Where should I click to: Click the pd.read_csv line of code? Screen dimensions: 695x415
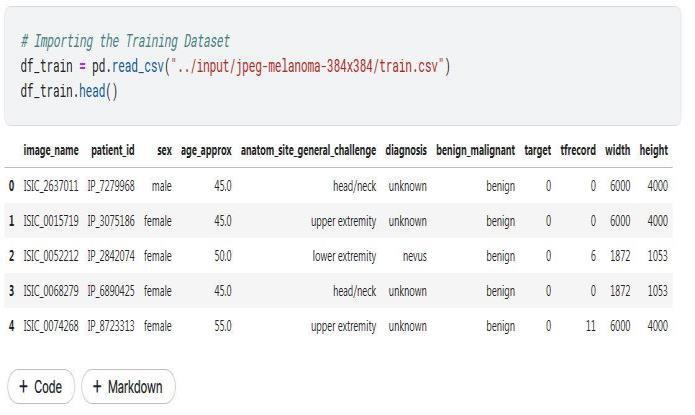click(235, 66)
